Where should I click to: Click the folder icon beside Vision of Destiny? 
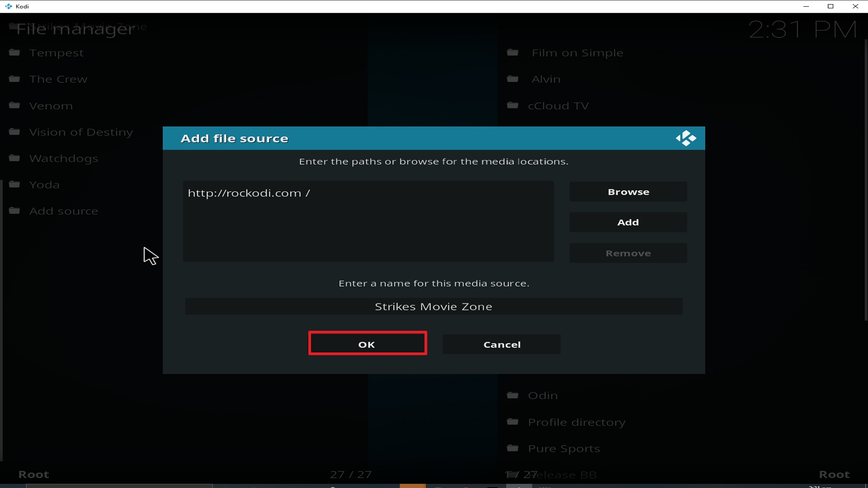point(14,131)
